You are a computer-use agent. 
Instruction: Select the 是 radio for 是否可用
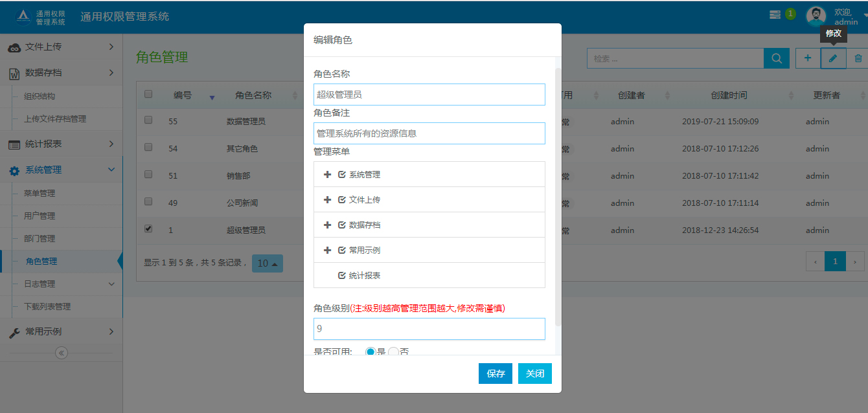(371, 352)
